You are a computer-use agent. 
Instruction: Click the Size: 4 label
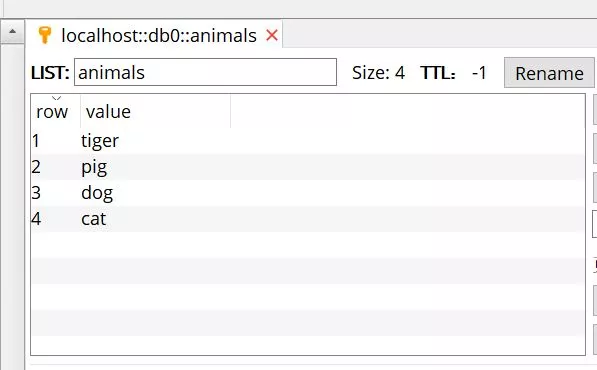pos(378,73)
